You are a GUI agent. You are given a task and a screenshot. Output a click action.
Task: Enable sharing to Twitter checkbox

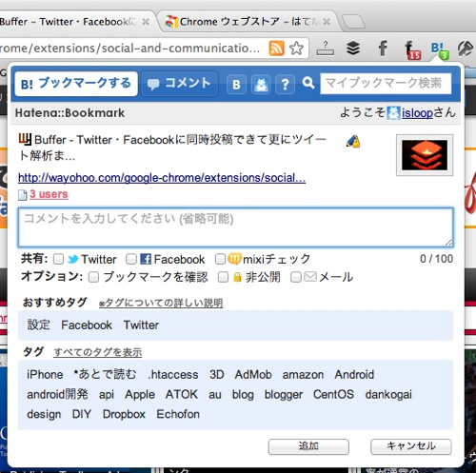(58, 259)
